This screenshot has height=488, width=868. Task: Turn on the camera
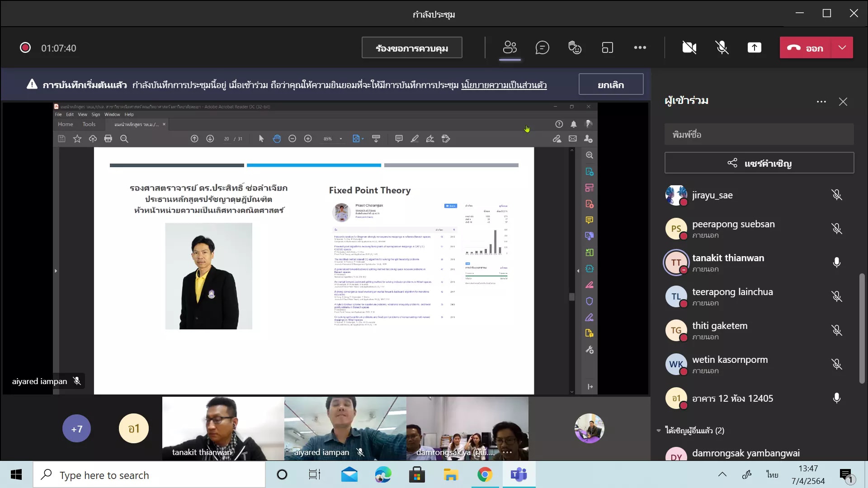pyautogui.click(x=689, y=47)
